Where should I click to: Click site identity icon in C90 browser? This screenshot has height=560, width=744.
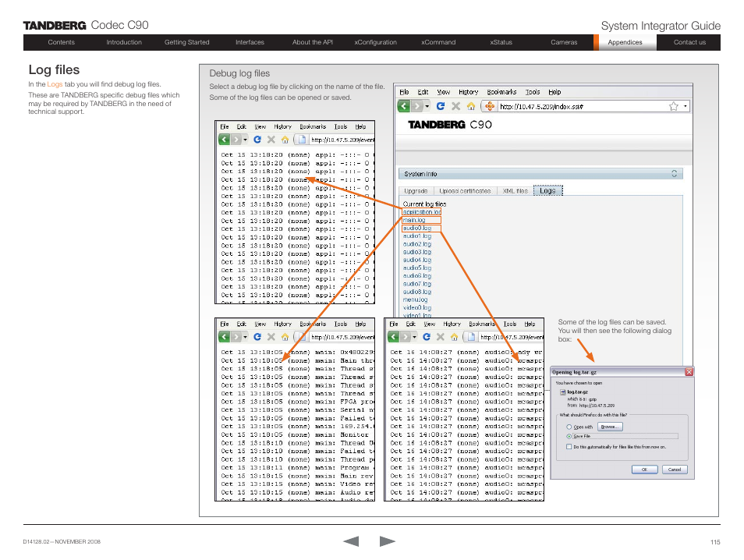click(489, 106)
